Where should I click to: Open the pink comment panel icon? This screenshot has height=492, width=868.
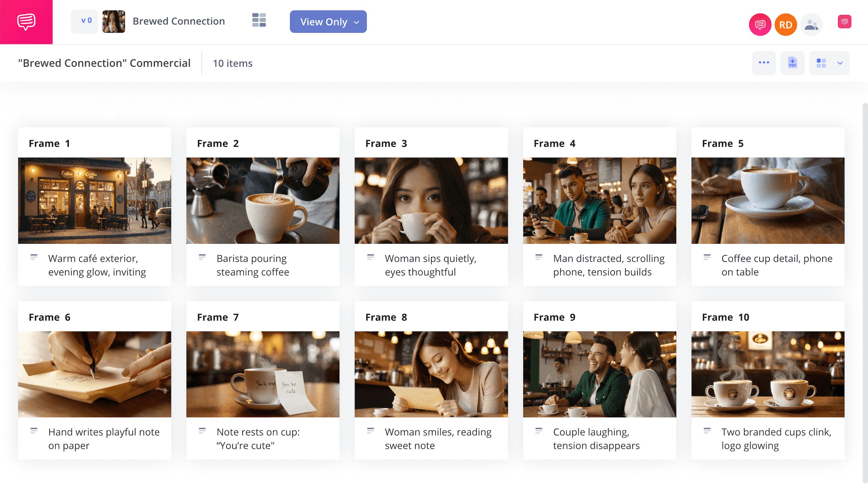click(844, 22)
